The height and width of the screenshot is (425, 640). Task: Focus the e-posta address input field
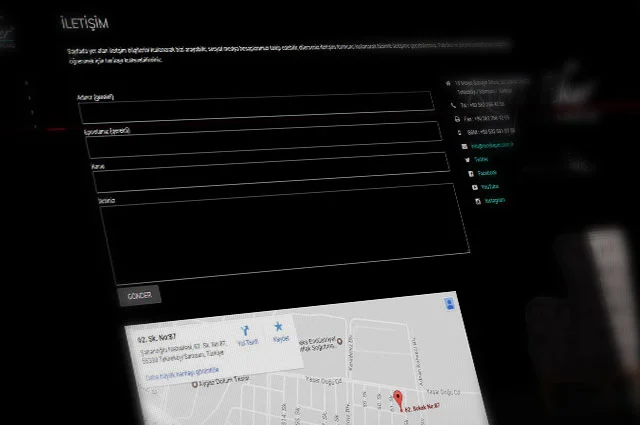pos(264,140)
